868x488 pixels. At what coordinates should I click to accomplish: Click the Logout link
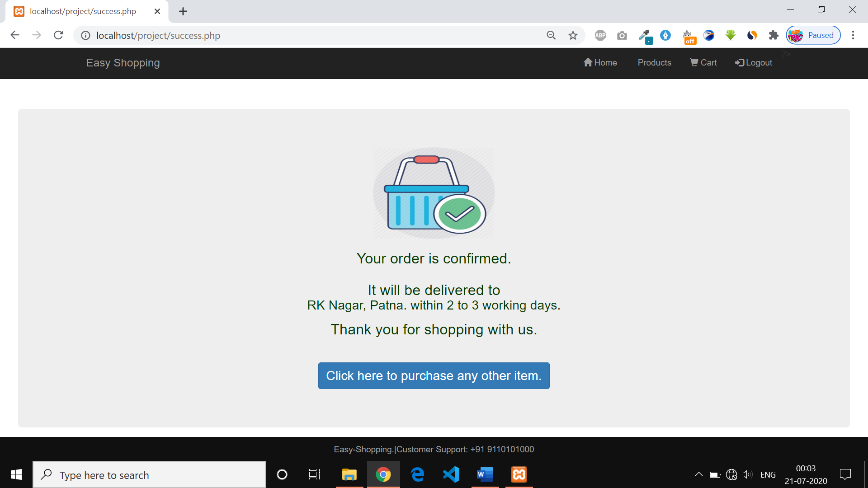click(x=754, y=62)
